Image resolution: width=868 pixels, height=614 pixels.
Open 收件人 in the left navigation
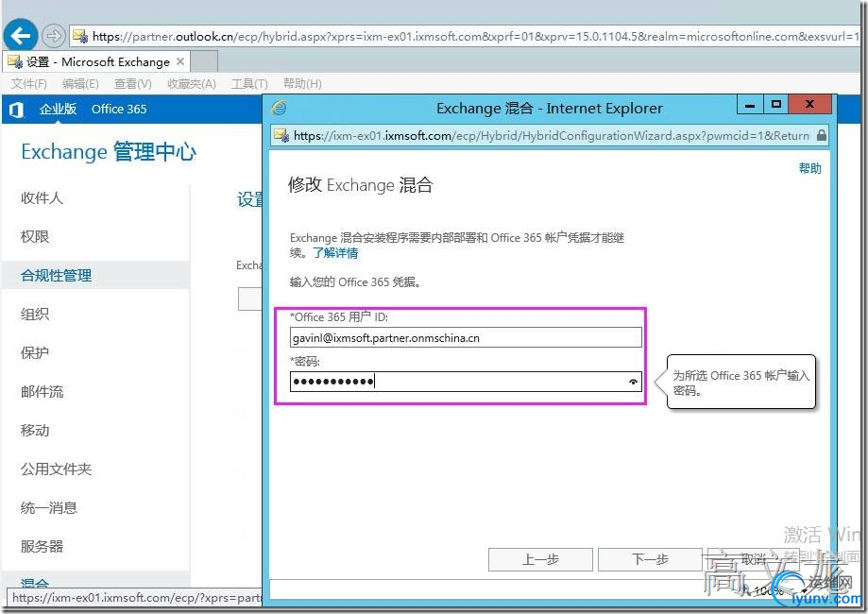click(42, 197)
